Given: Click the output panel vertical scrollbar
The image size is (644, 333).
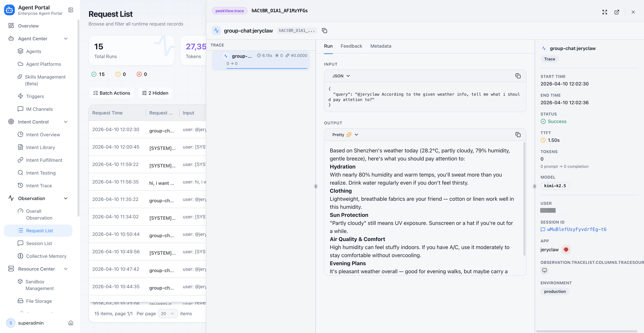Looking at the screenshot, I should pyautogui.click(x=524, y=199).
